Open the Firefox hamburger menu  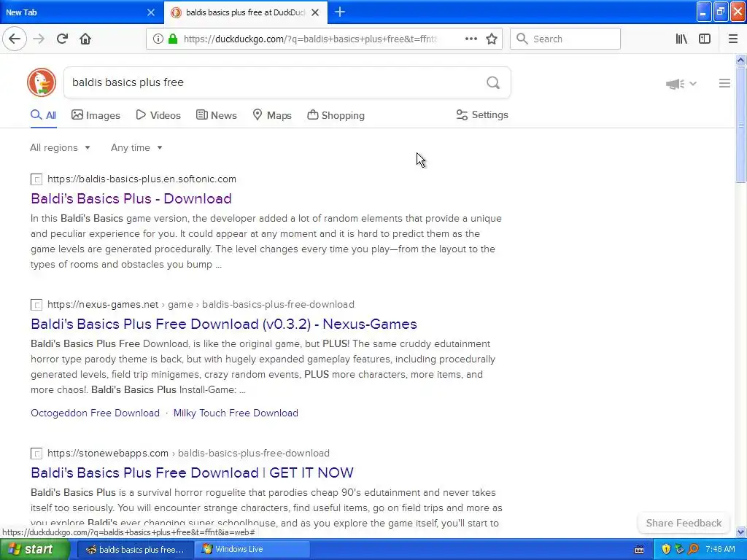(x=732, y=39)
